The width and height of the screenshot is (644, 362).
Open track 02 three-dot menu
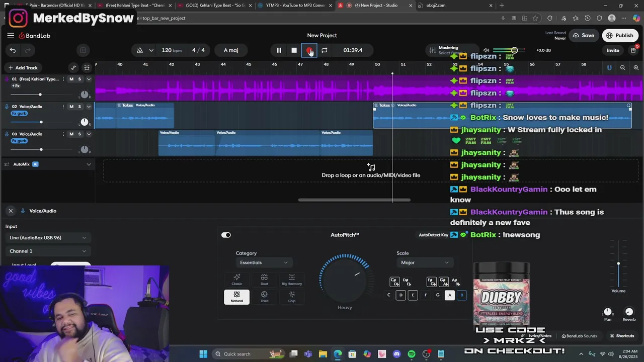pos(63,107)
